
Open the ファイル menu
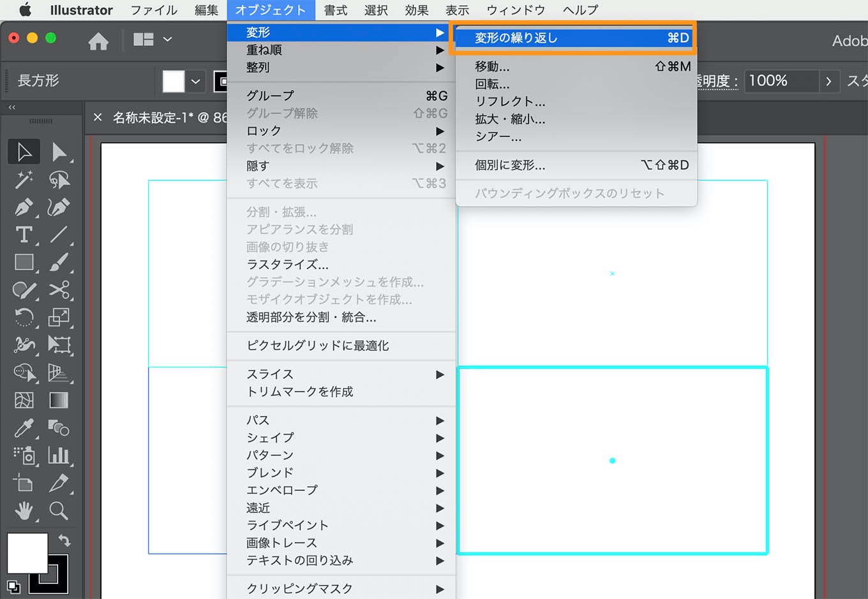154,10
